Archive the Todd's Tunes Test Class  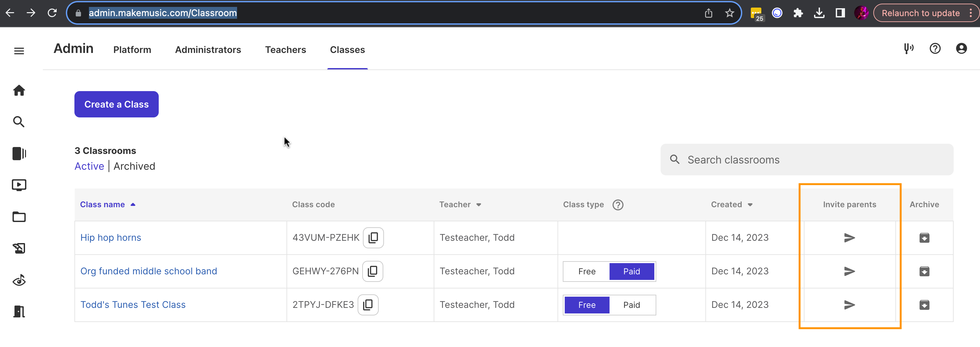coord(924,305)
